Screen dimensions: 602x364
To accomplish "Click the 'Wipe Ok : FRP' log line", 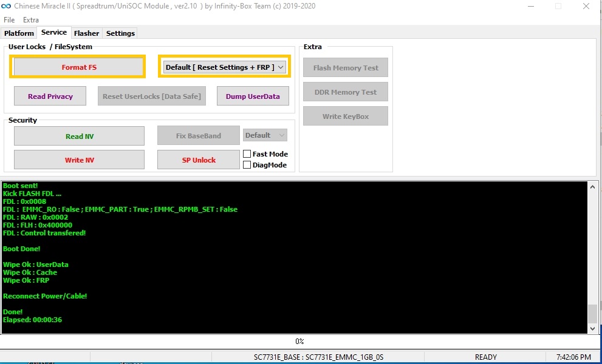I will pyautogui.click(x=26, y=280).
